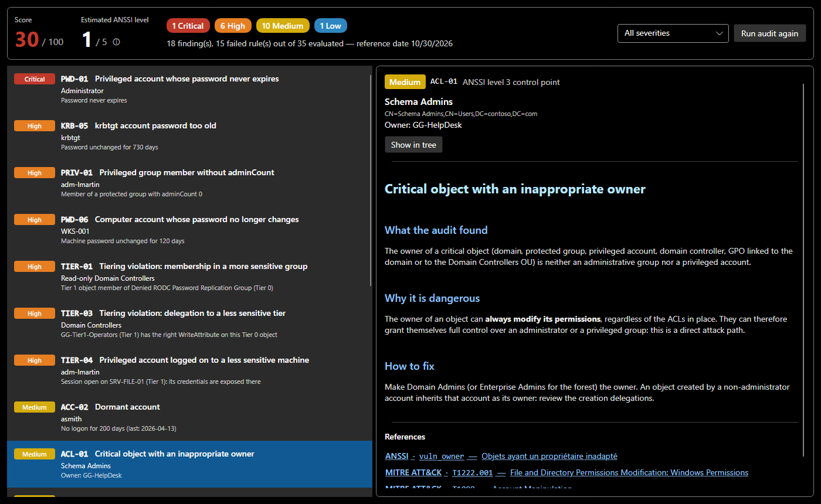Image resolution: width=821 pixels, height=504 pixels.
Task: Click the WKS-001 computer name
Action: click(x=75, y=231)
